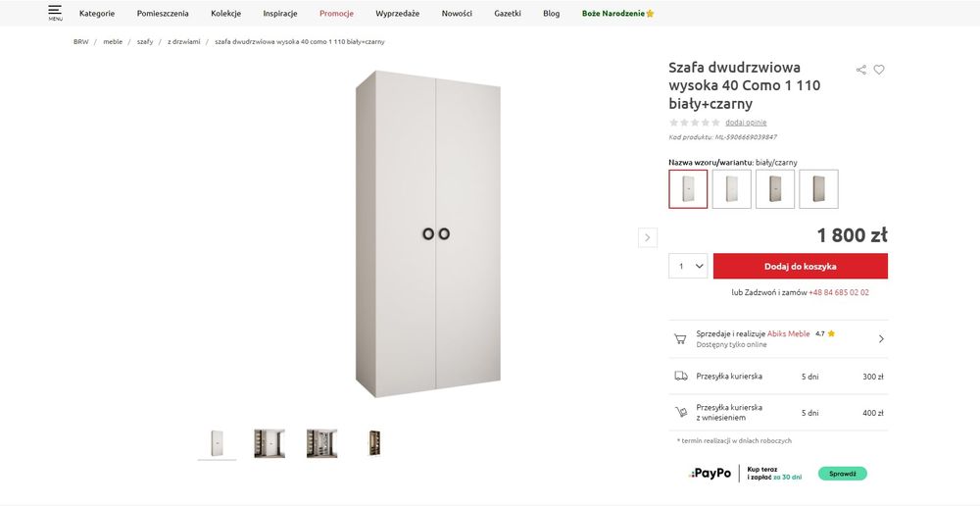Open the Wyprzedaże menu item
The image size is (980, 506).
pos(397,14)
